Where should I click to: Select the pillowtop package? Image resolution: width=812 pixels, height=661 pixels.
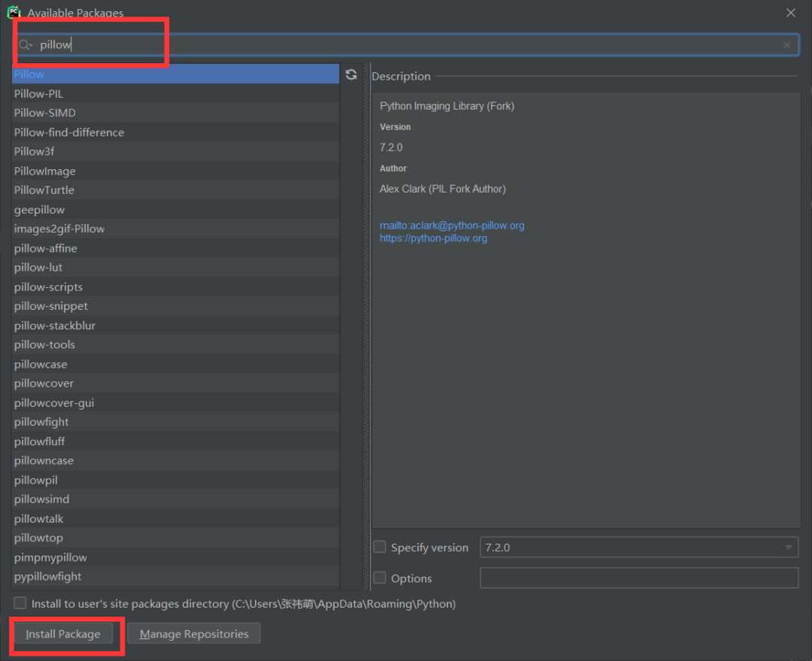pos(175,538)
